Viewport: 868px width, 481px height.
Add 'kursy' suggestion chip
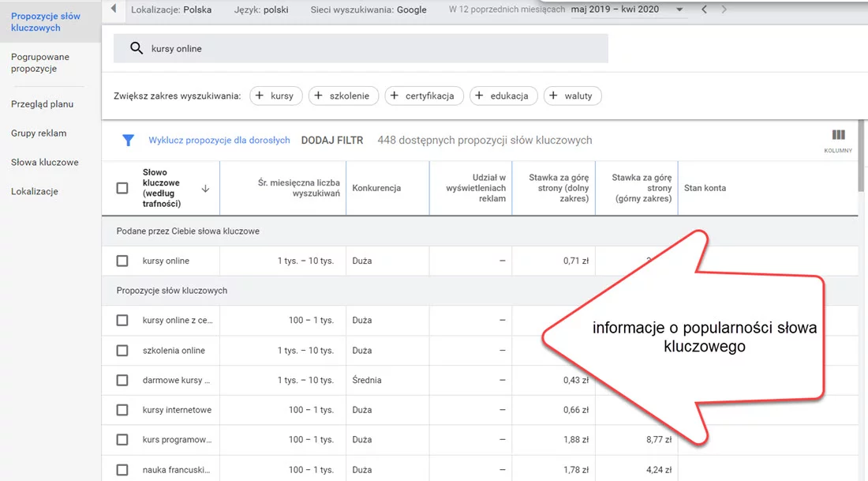coord(275,96)
